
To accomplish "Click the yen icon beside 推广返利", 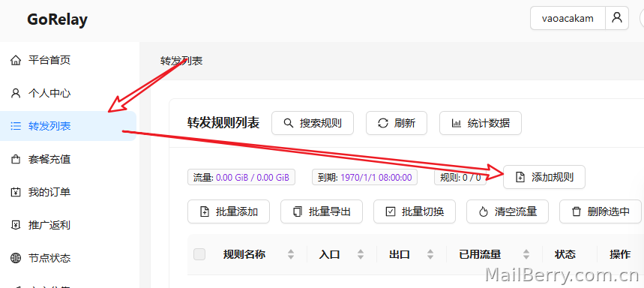I will [16, 225].
